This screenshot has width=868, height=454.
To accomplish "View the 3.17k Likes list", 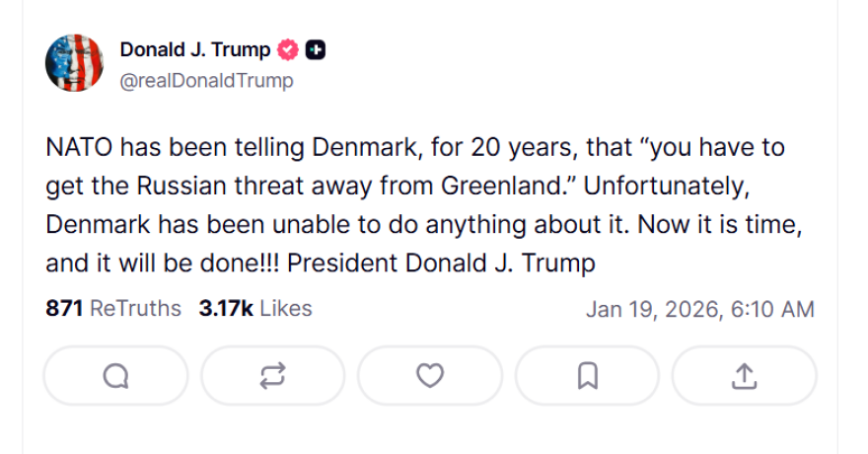I will pyautogui.click(x=254, y=309).
